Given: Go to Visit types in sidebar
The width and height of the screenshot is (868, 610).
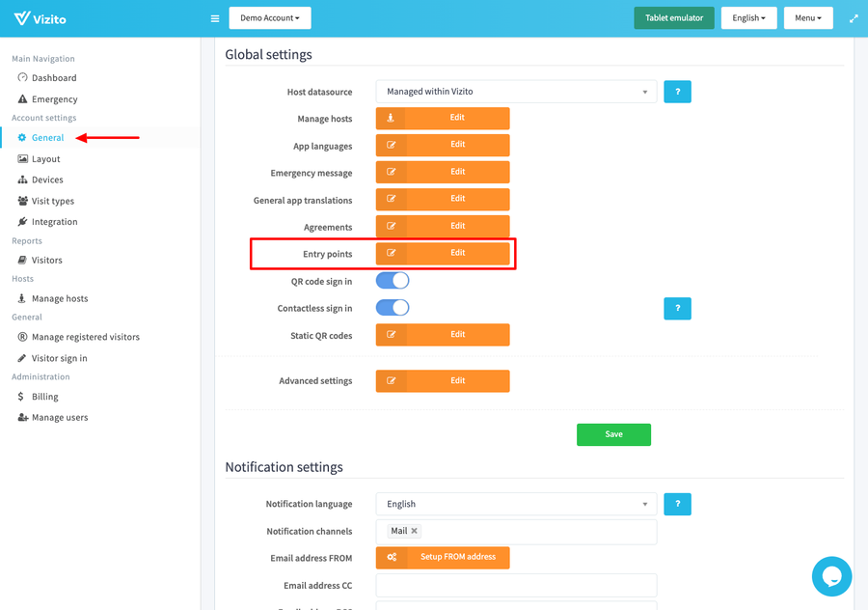Looking at the screenshot, I should pos(52,201).
